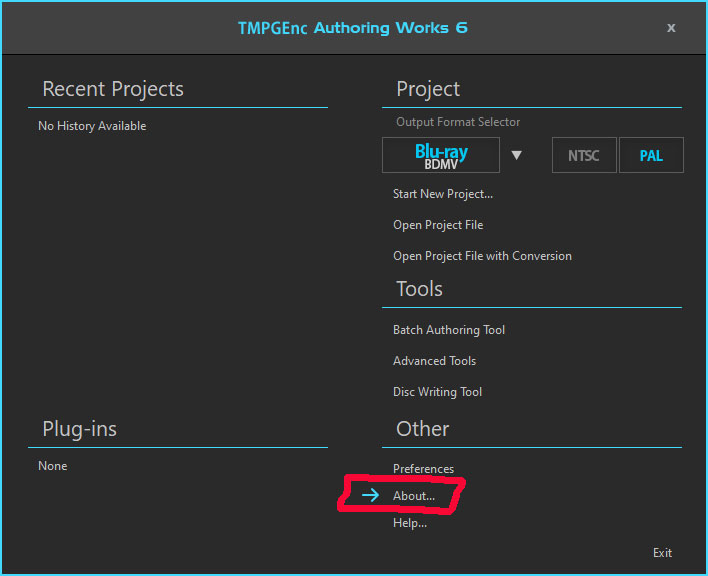Click Exit to quit the application
This screenshot has width=708, height=576.
(x=662, y=553)
